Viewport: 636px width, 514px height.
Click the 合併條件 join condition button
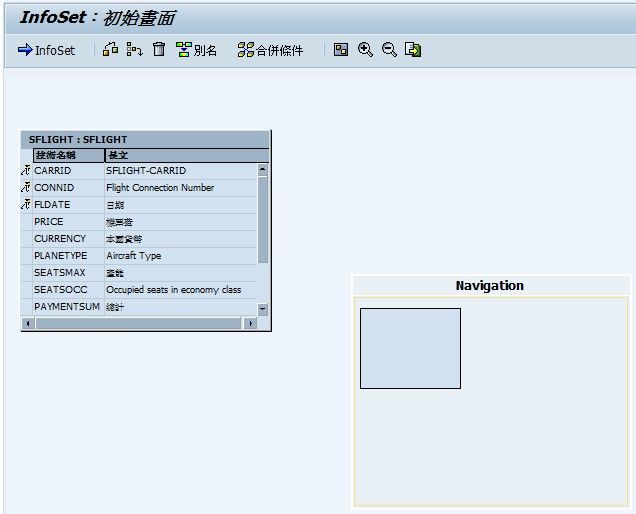tap(271, 50)
